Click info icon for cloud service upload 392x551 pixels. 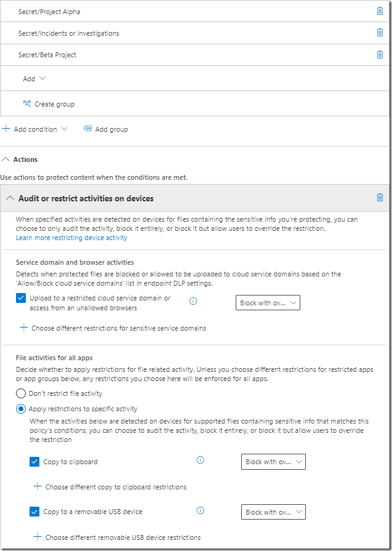[x=193, y=301]
